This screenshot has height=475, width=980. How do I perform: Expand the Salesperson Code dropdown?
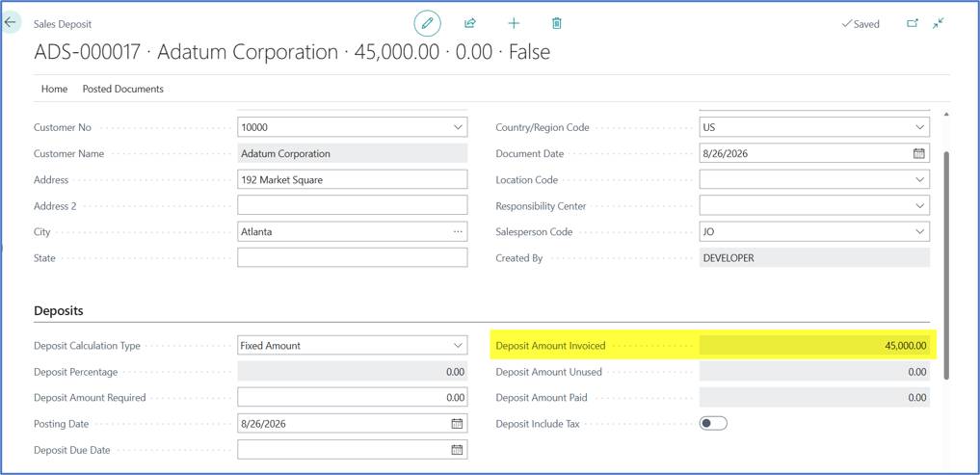(x=920, y=232)
